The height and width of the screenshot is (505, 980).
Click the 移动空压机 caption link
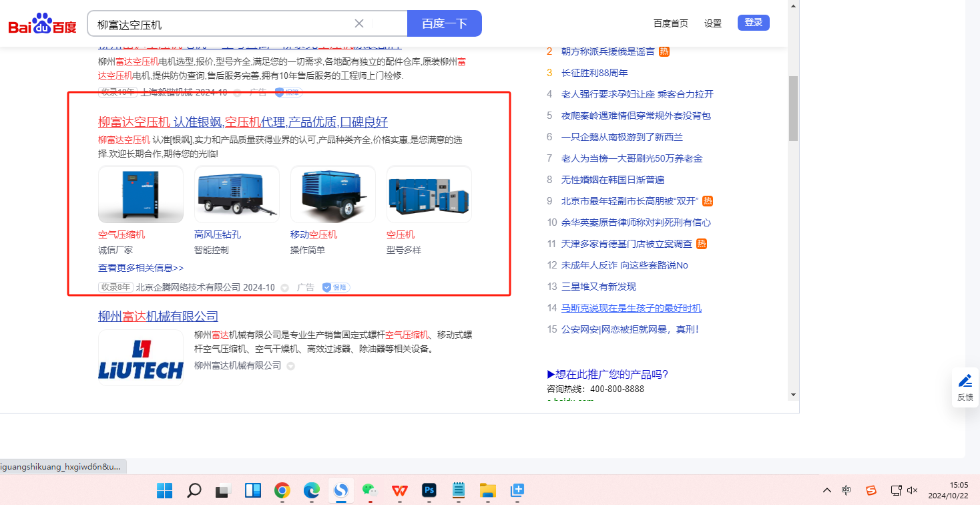pos(314,234)
